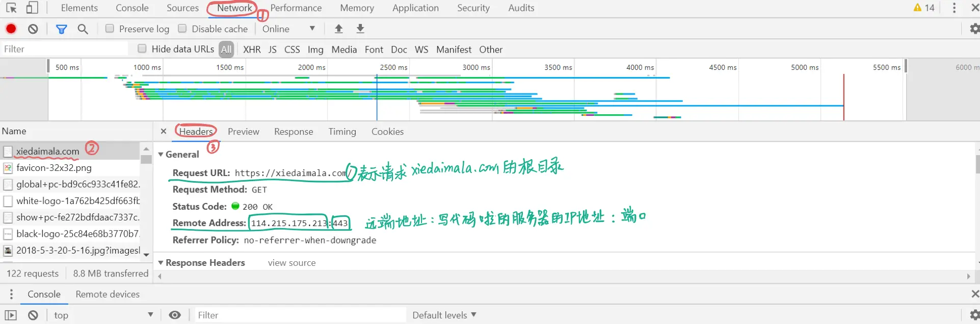Filter requests by Doc type
Screen dimensions: 980x324
click(x=399, y=49)
